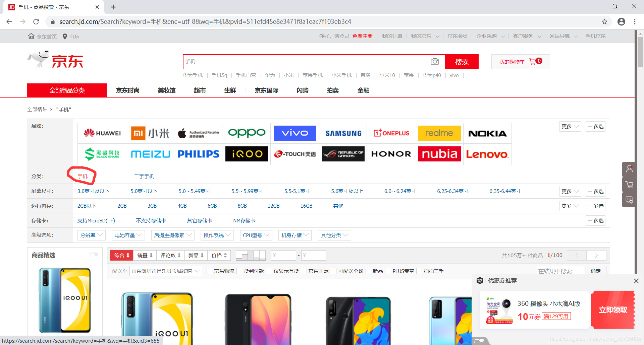Select the HUAWEI brand logo
The height and width of the screenshot is (345, 644).
coord(102,133)
